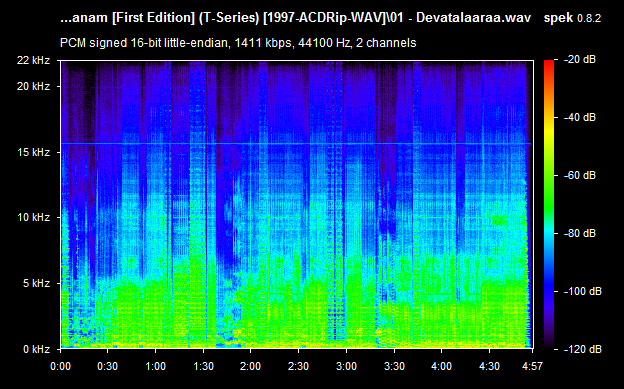Click the 0 kHz frequency label
Viewport: 624px width, 389px height.
[x=36, y=349]
